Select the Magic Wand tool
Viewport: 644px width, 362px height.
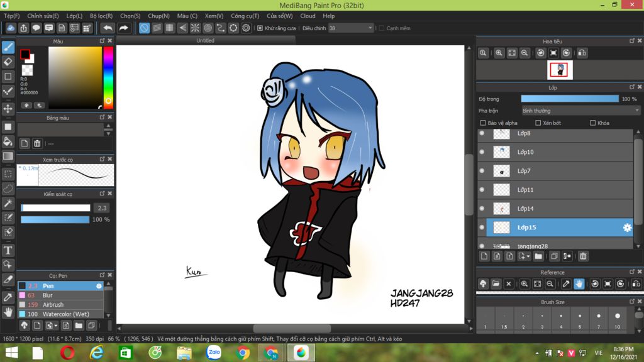8,203
